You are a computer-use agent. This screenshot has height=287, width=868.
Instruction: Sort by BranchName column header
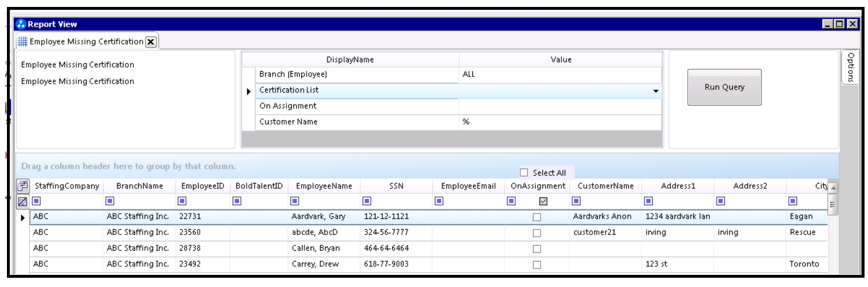coord(139,186)
